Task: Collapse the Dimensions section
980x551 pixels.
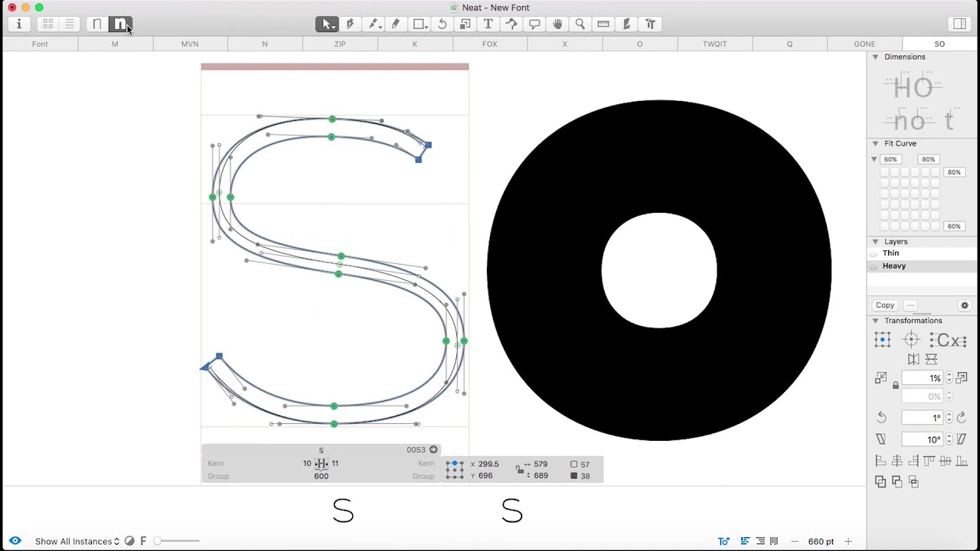Action: (875, 57)
